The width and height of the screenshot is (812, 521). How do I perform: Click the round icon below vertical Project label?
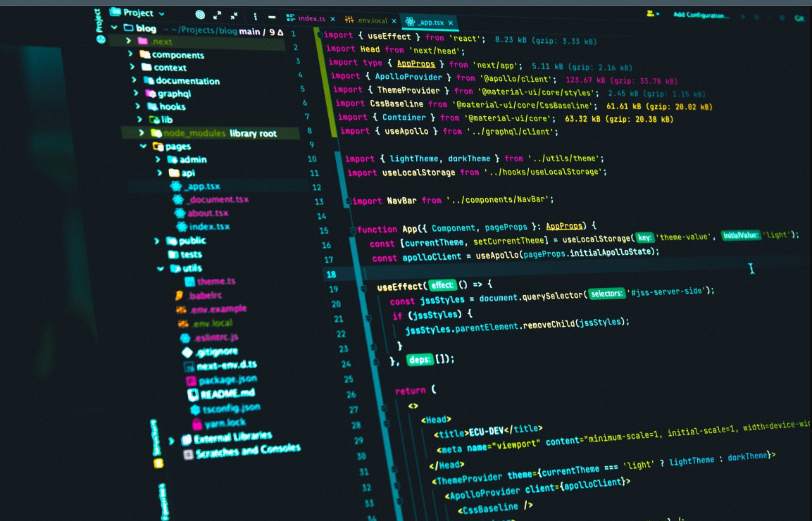coord(101,39)
